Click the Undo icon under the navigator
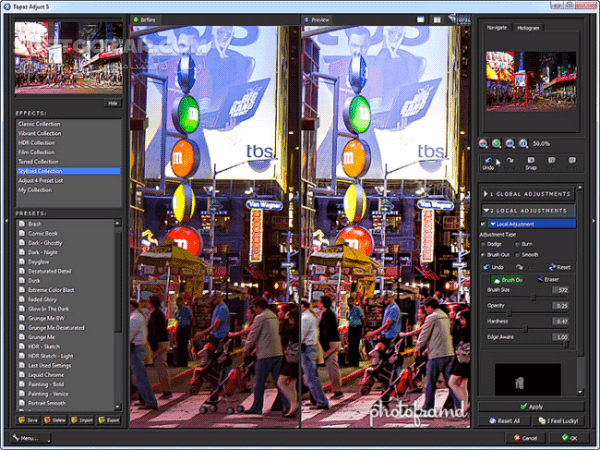The height and width of the screenshot is (450, 600). pyautogui.click(x=488, y=161)
